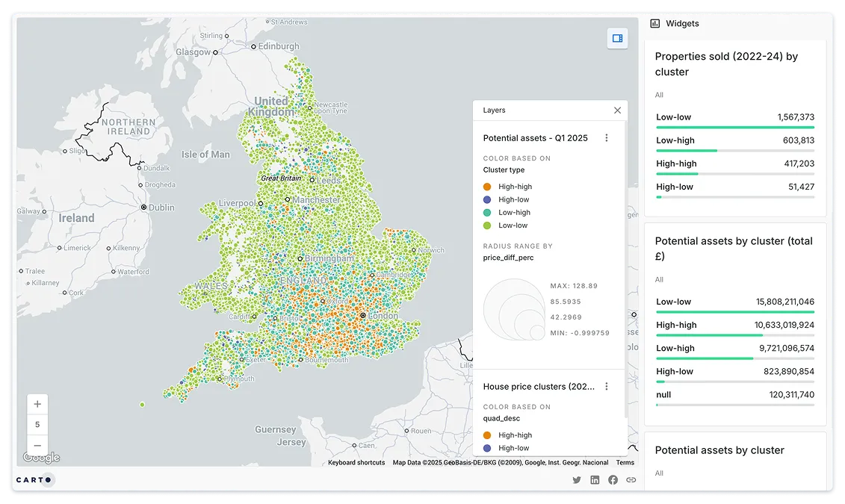Open Keyboard shortcuts on map footer
This screenshot has width=845, height=504.
[356, 463]
